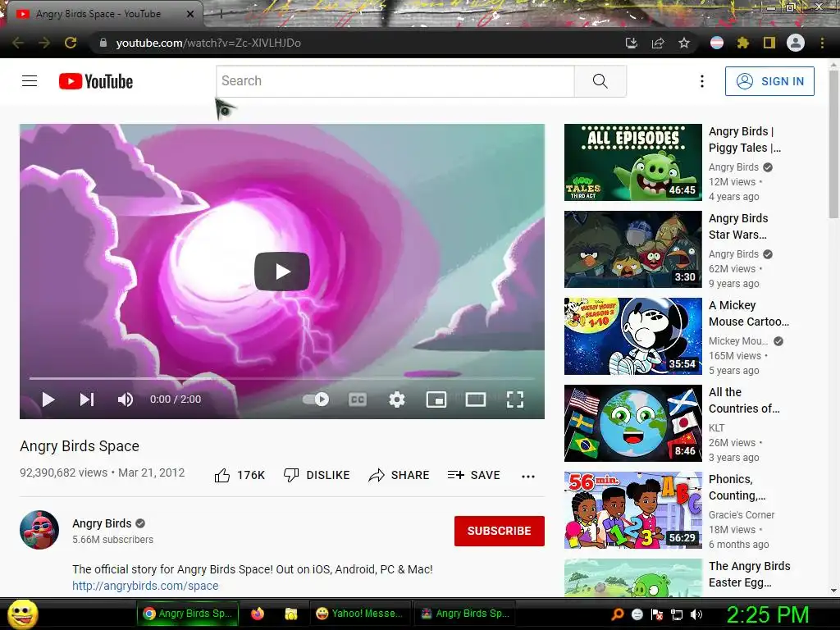The height and width of the screenshot is (630, 840).
Task: Open the file folder taskbar icon
Action: (291, 614)
